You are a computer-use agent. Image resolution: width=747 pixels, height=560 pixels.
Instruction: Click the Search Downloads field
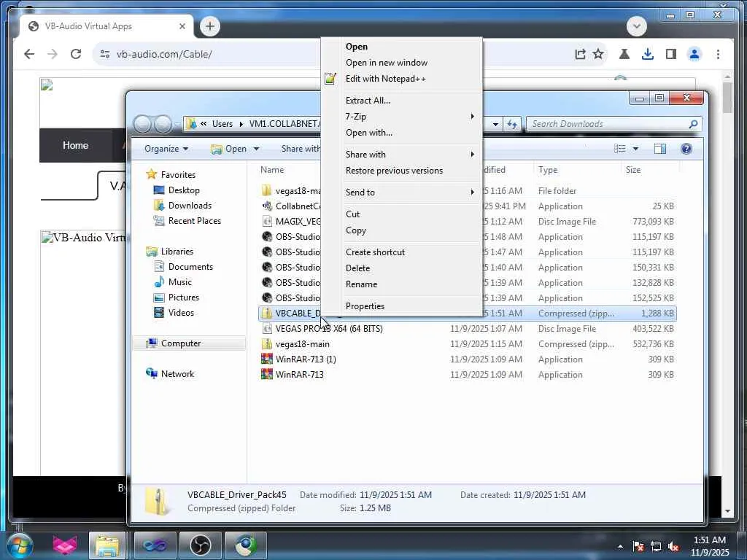614,124
